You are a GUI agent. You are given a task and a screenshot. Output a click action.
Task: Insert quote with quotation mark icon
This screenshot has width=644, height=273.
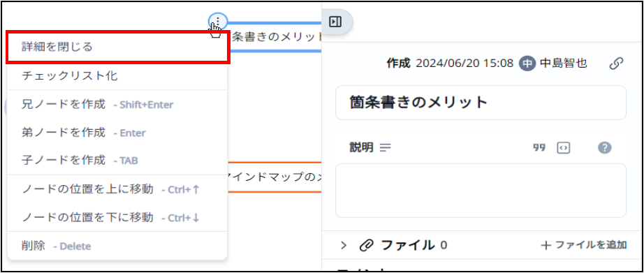pos(539,148)
